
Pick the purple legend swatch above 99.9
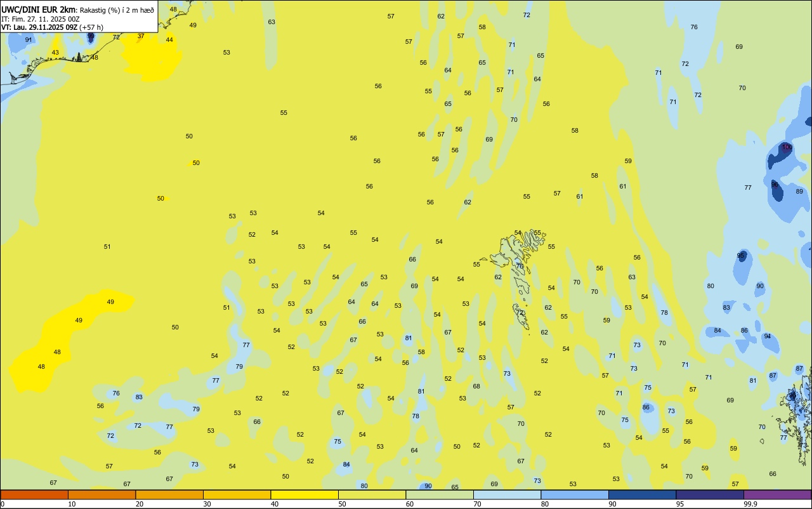pyautogui.click(x=777, y=494)
